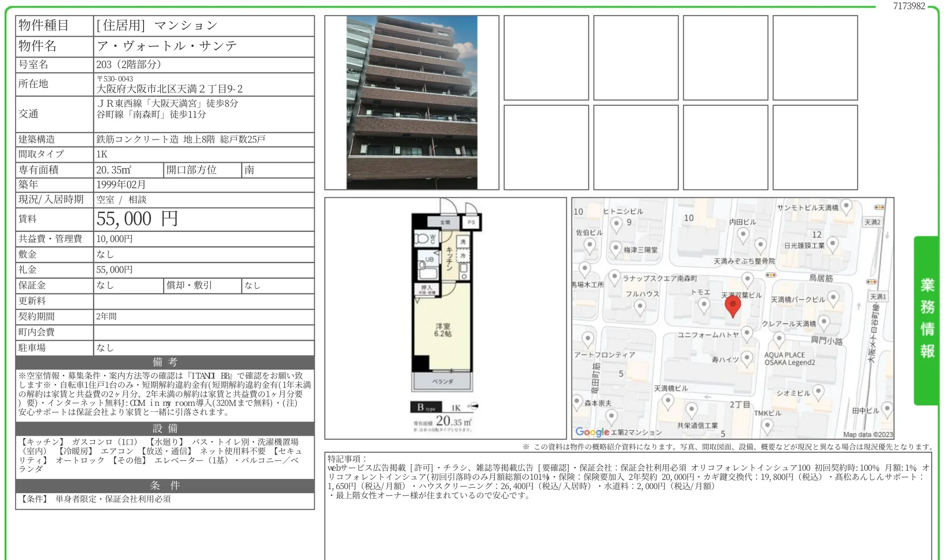The width and height of the screenshot is (946, 560).
Task: Click the map pin below 内田ビル label
Action: point(743,235)
